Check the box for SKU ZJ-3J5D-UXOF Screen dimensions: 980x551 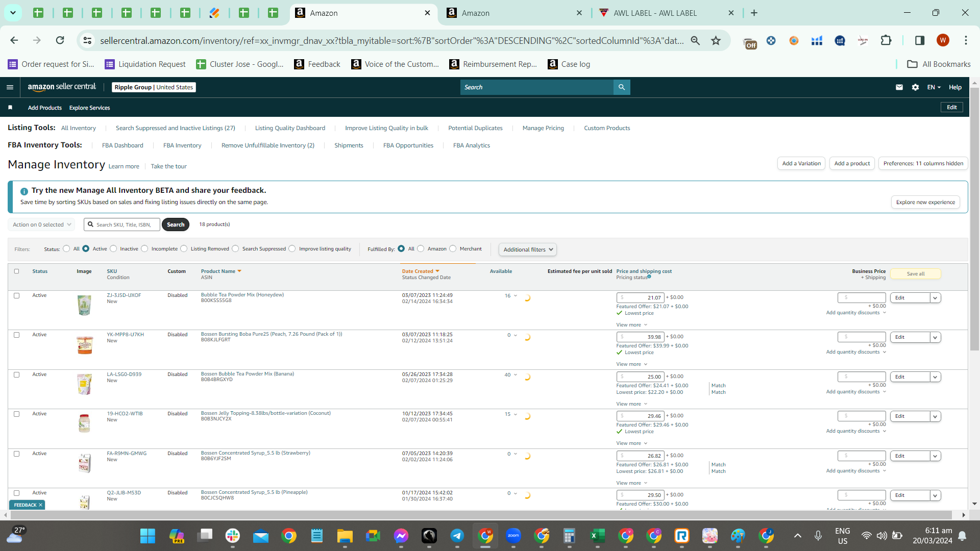(x=16, y=295)
